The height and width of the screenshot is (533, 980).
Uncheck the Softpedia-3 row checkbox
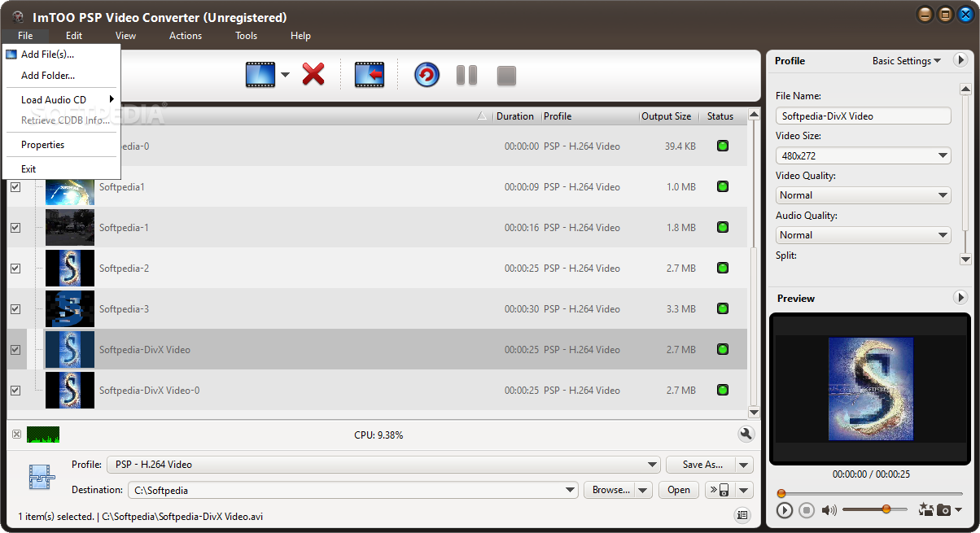point(15,308)
